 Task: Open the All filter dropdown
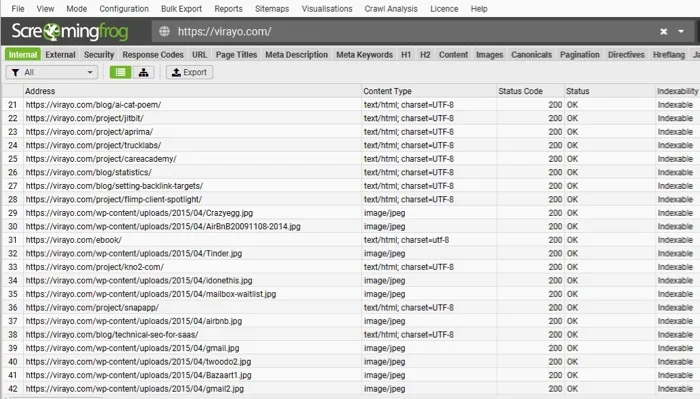click(x=52, y=72)
